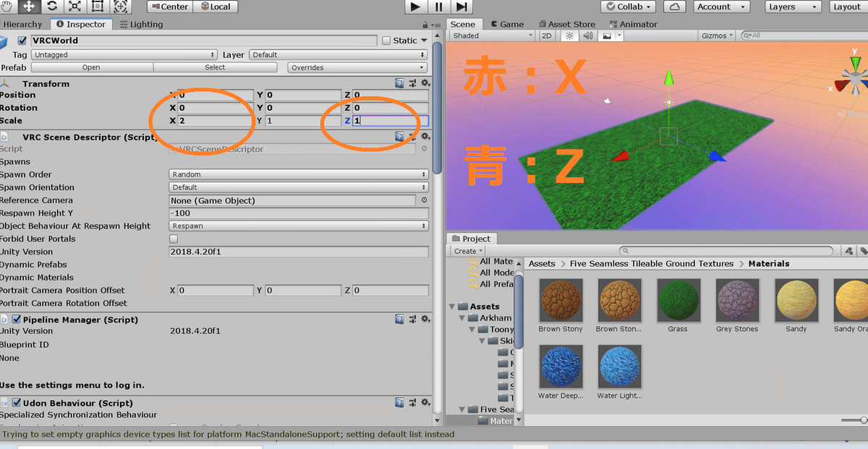Select the combined Transform tool
Image resolution: width=868 pixels, height=449 pixels.
(120, 7)
